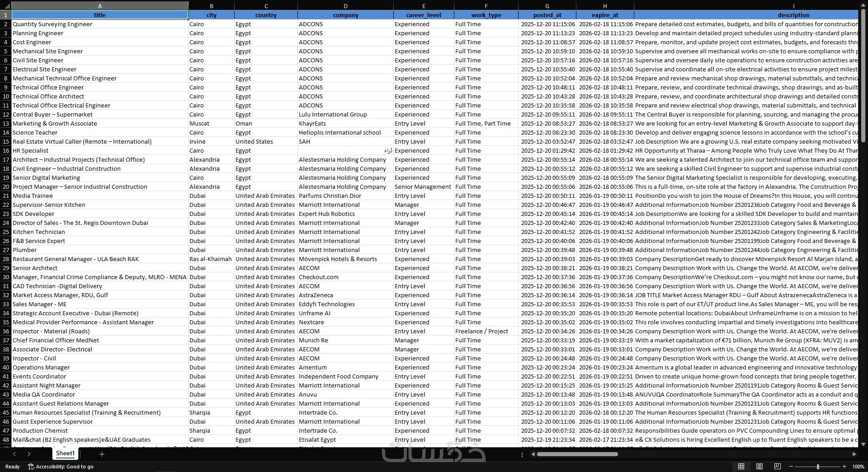Select 'Parfums Christian Dior' company cell

click(x=345, y=196)
